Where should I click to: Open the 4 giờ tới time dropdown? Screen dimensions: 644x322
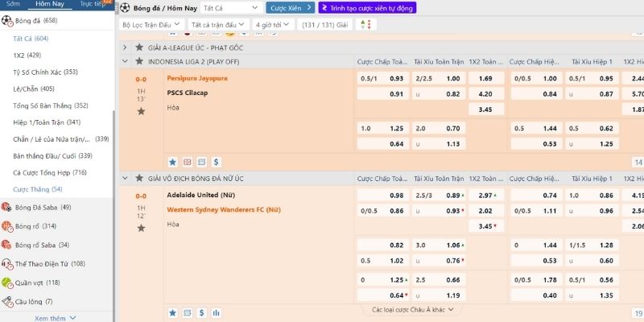[x=273, y=25]
